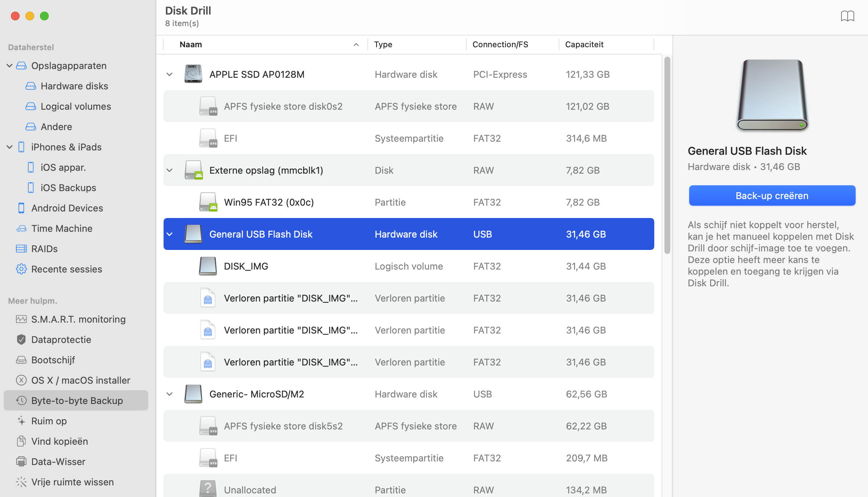Click the Bootschijf drive icon
868x497 pixels.
coord(21,360)
